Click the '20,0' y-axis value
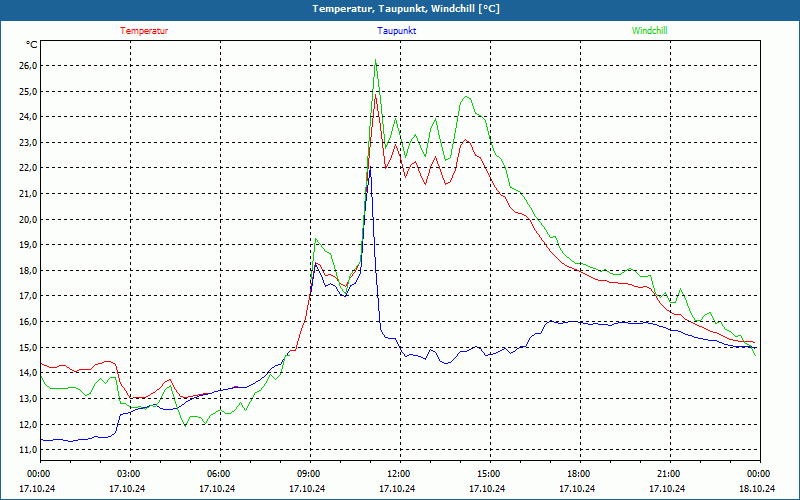Screen dimensions: 800x500 pos(28,219)
